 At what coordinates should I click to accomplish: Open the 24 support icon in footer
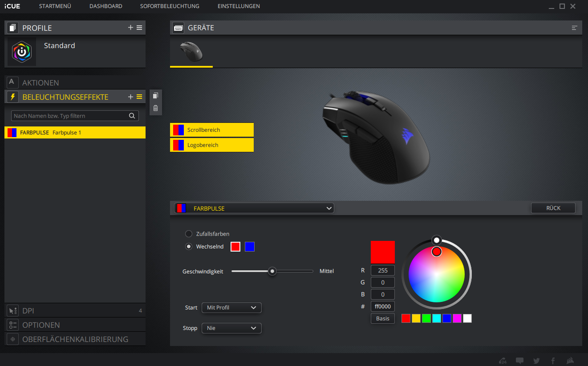(503, 361)
